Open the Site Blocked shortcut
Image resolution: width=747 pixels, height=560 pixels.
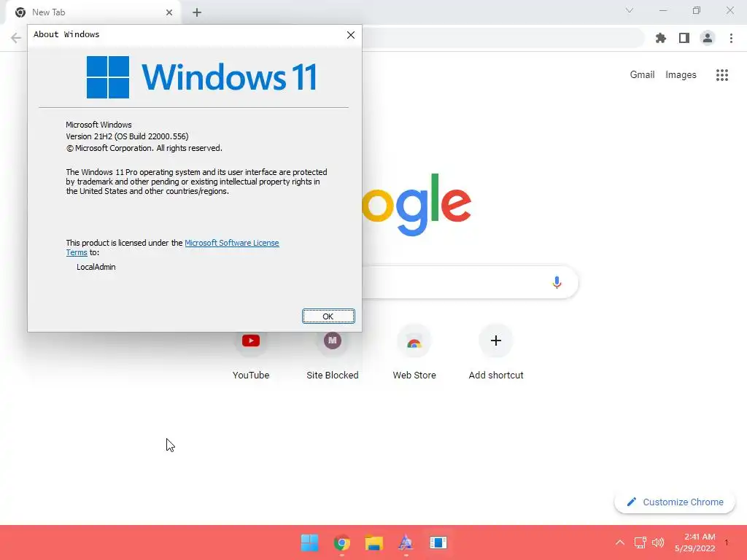333,352
